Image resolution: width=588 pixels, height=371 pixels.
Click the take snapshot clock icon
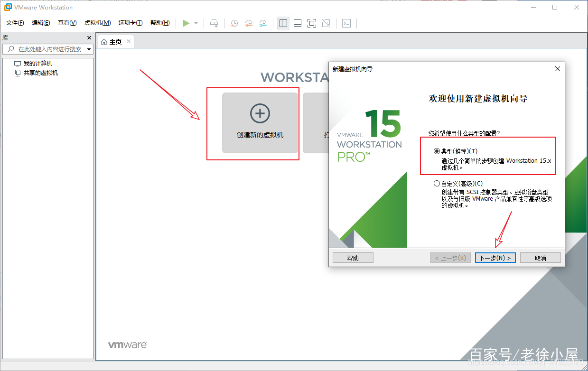point(234,23)
